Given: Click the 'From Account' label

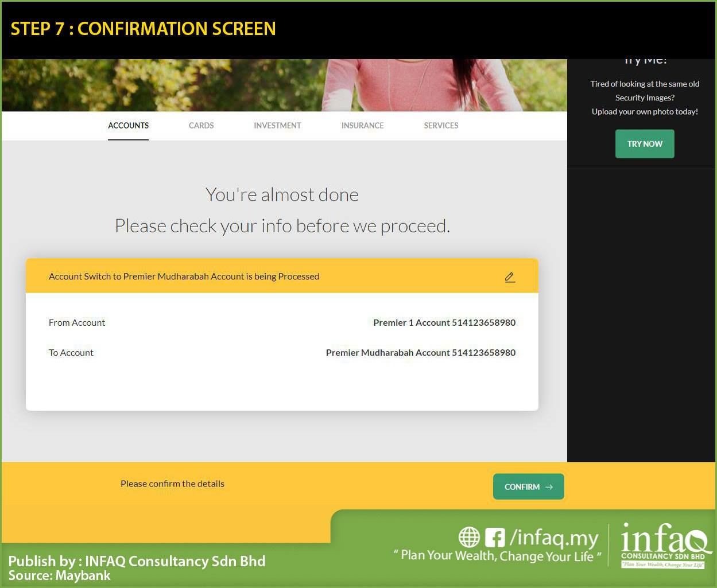Looking at the screenshot, I should tap(77, 322).
